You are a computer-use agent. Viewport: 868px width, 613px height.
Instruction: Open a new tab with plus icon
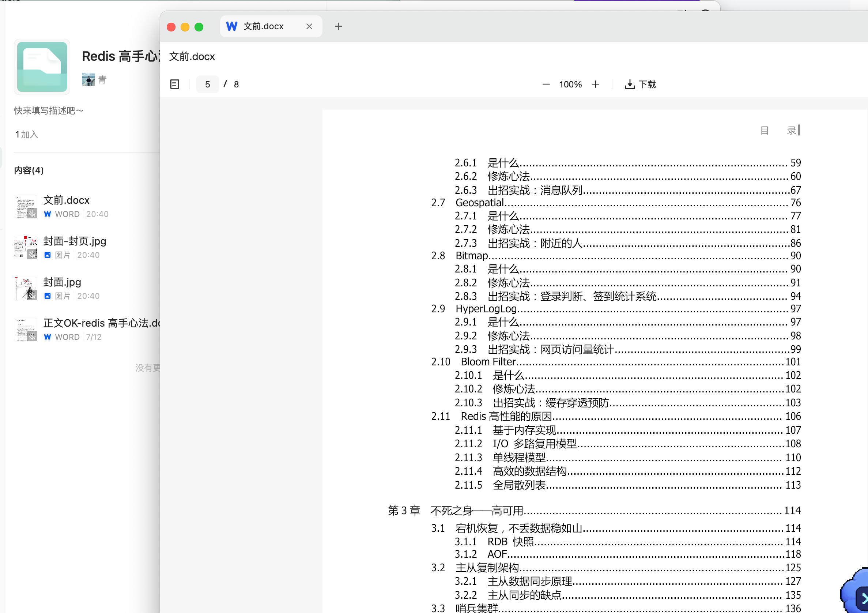(338, 26)
